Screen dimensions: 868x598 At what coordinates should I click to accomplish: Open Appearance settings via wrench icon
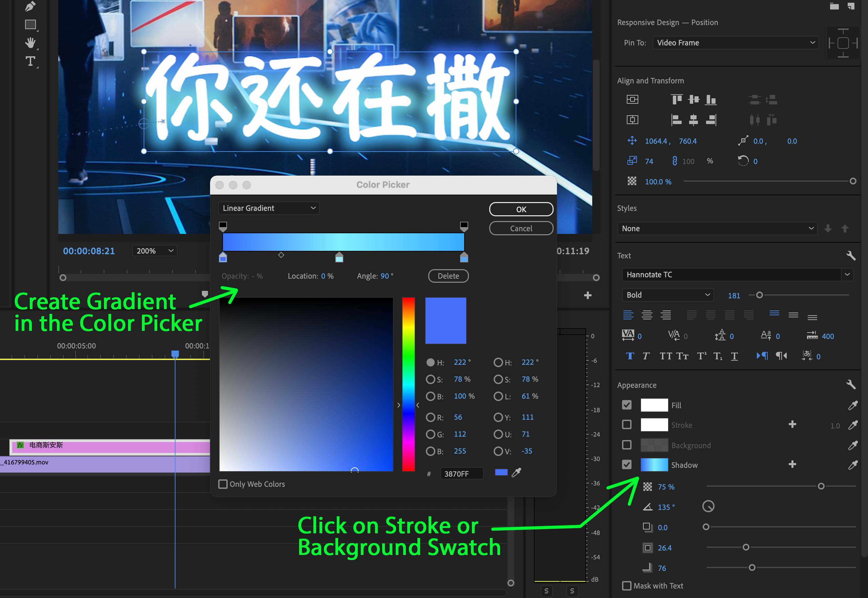pos(851,384)
